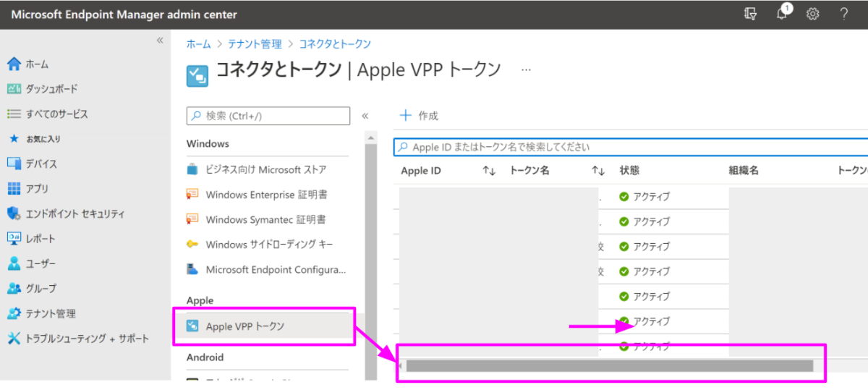This screenshot has width=868, height=390.
Task: Focus the 検索 (Ctrl+/) menu search box
Action: 268,116
